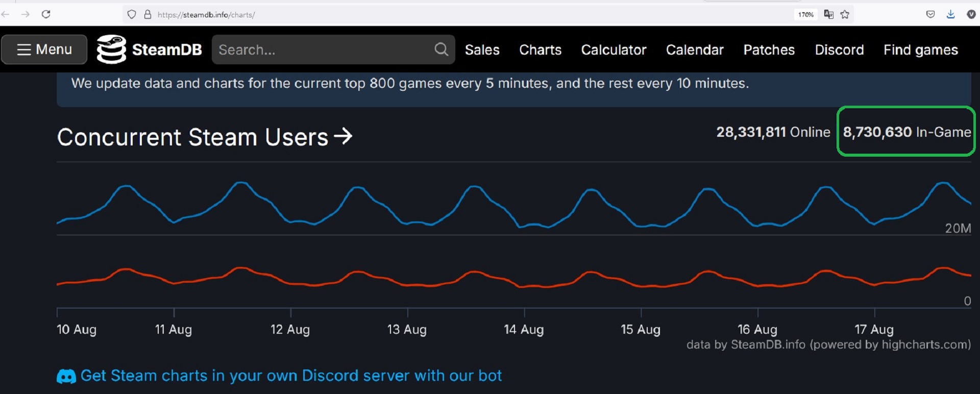Viewport: 980px width, 394px height.
Task: Click the data by SteamDB.info chart credit
Action: pyautogui.click(x=829, y=344)
